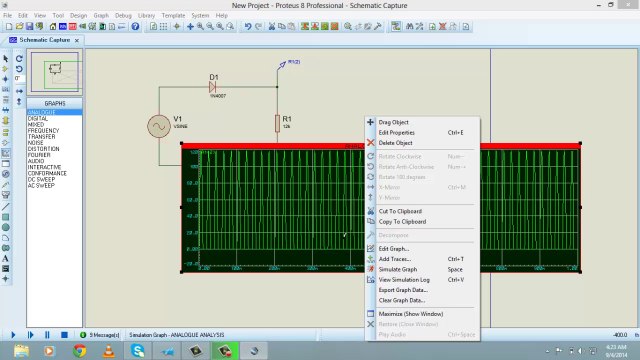The width and height of the screenshot is (640, 360).
Task: Choose Maximize (Show Window) in context menu
Action: point(422,314)
